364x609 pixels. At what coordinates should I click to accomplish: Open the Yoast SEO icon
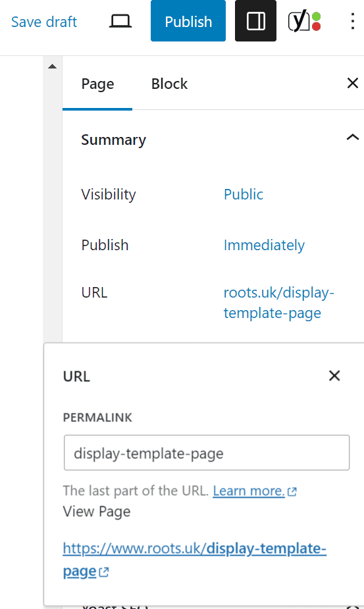(304, 21)
